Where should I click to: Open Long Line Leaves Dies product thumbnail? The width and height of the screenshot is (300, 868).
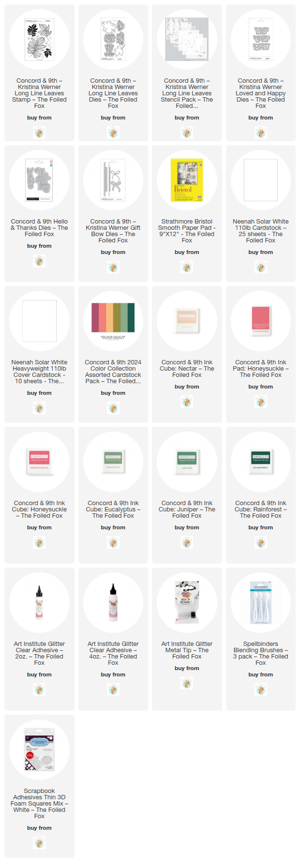click(113, 40)
